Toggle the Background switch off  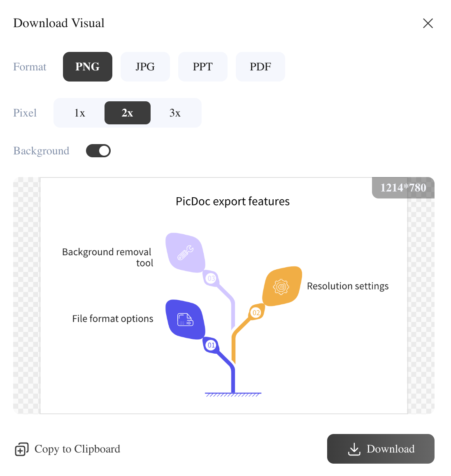point(98,151)
